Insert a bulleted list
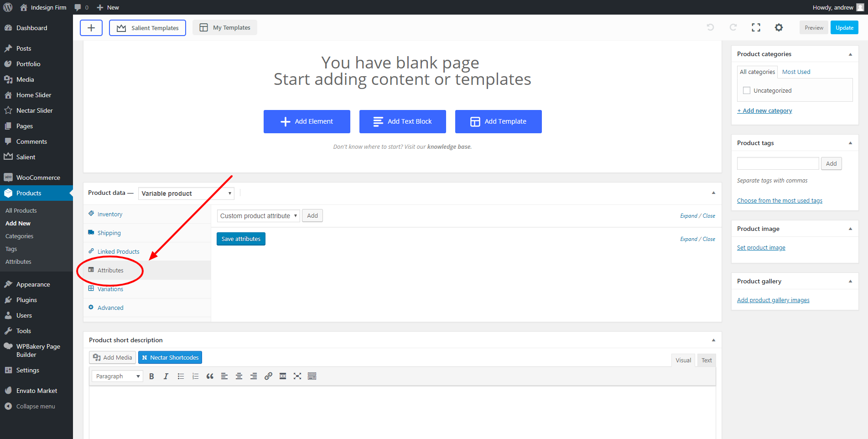The width and height of the screenshot is (868, 439). tap(181, 376)
